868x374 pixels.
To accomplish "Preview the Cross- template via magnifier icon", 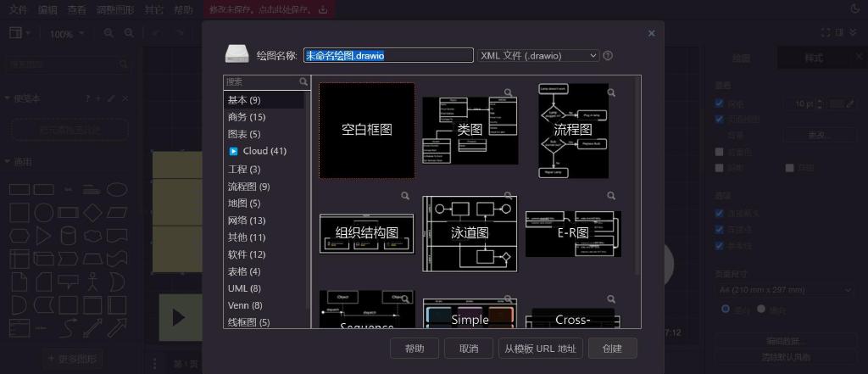I will click(611, 299).
